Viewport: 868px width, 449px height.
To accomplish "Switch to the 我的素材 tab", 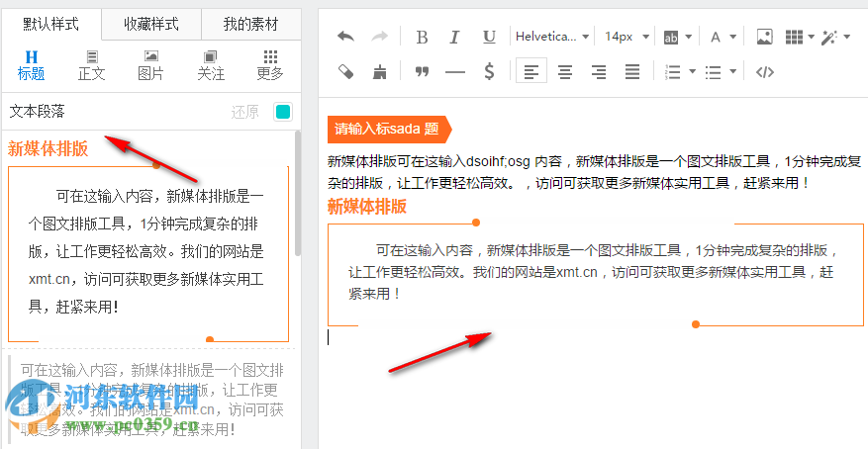I will tap(250, 25).
